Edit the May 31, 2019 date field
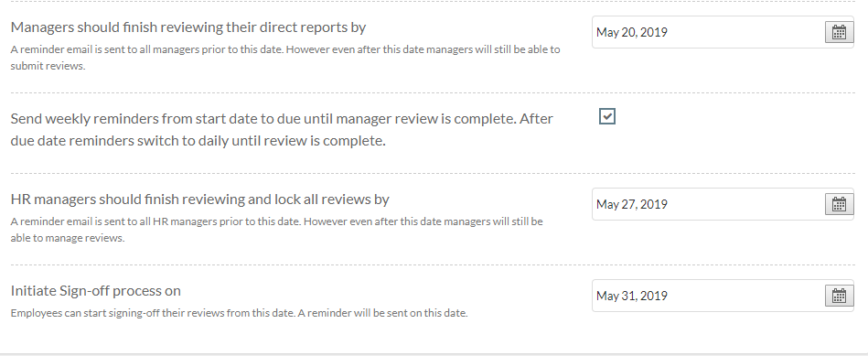The image size is (868, 356). point(708,296)
